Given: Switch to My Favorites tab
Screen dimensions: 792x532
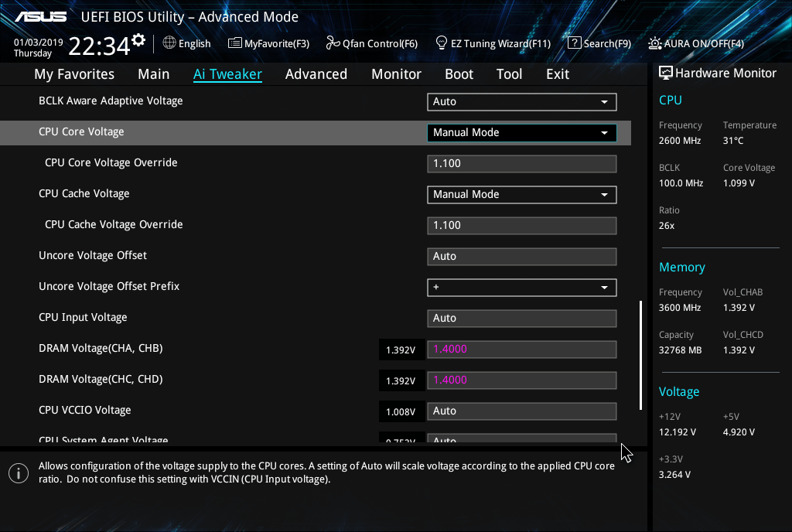Looking at the screenshot, I should pyautogui.click(x=74, y=74).
